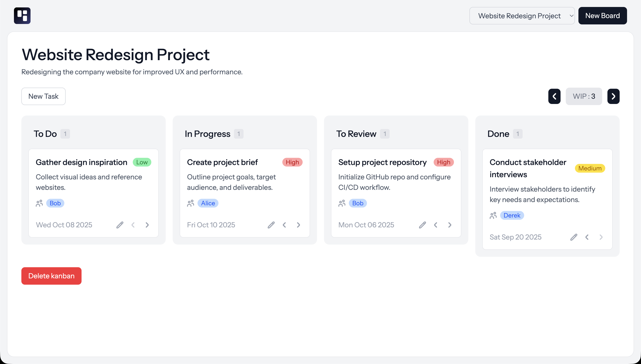Viewport: 641px width, 364px height.
Task: Edit the Create project brief task
Action: (271, 225)
